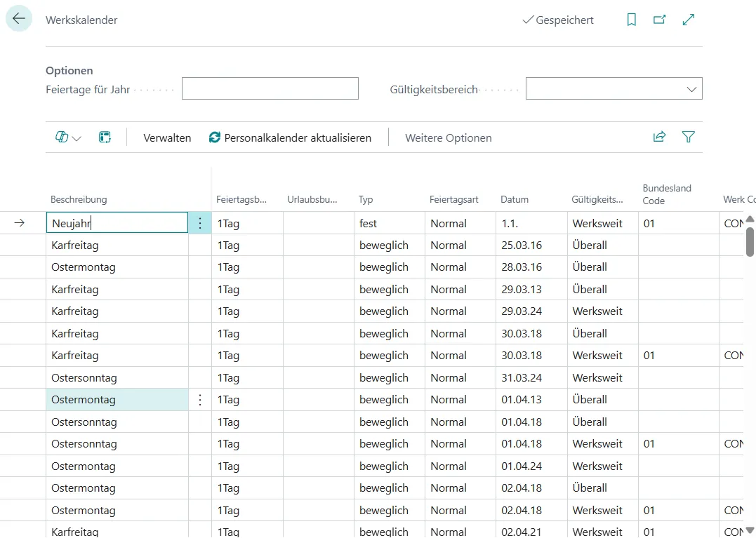Open row options for highlighted Ostermontag

pos(200,400)
